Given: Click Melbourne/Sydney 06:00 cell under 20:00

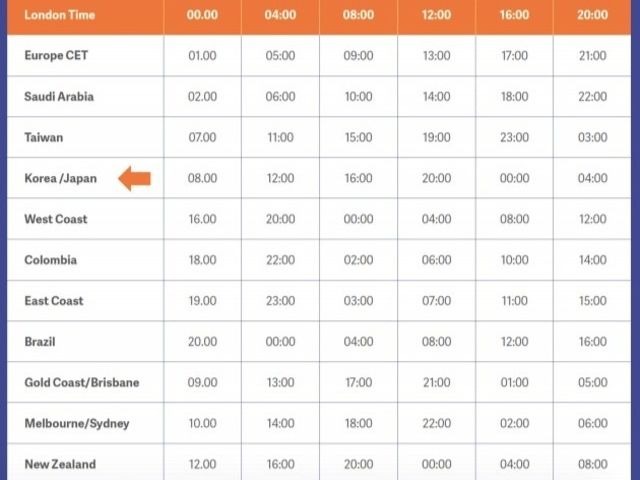Looking at the screenshot, I should (592, 423).
